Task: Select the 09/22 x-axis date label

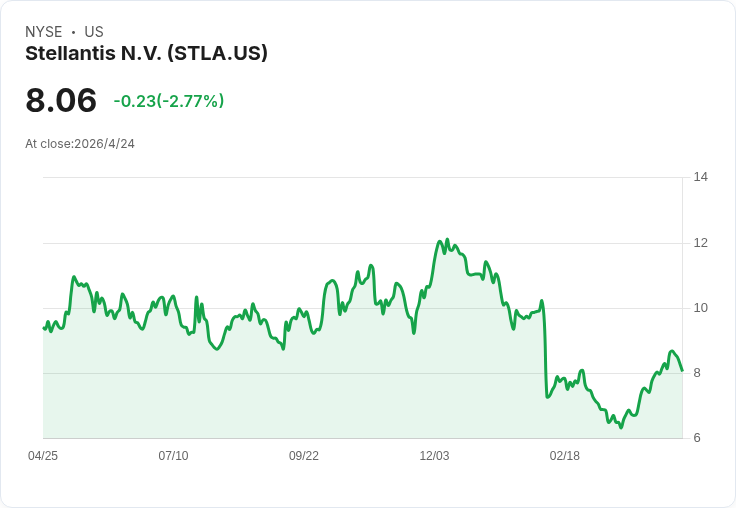Action: tap(304, 455)
